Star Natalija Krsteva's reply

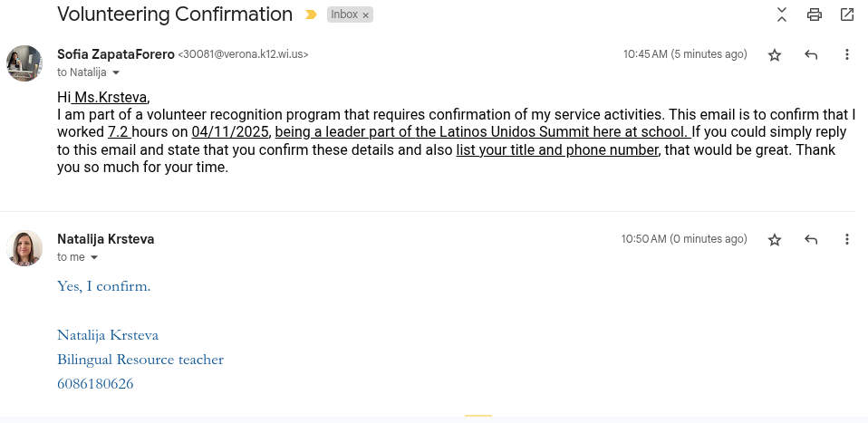[775, 240]
